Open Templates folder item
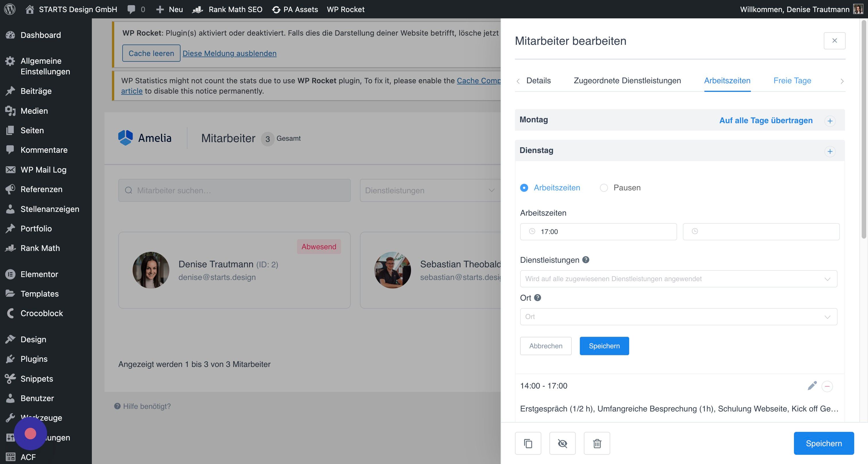The width and height of the screenshot is (868, 464). [39, 293]
